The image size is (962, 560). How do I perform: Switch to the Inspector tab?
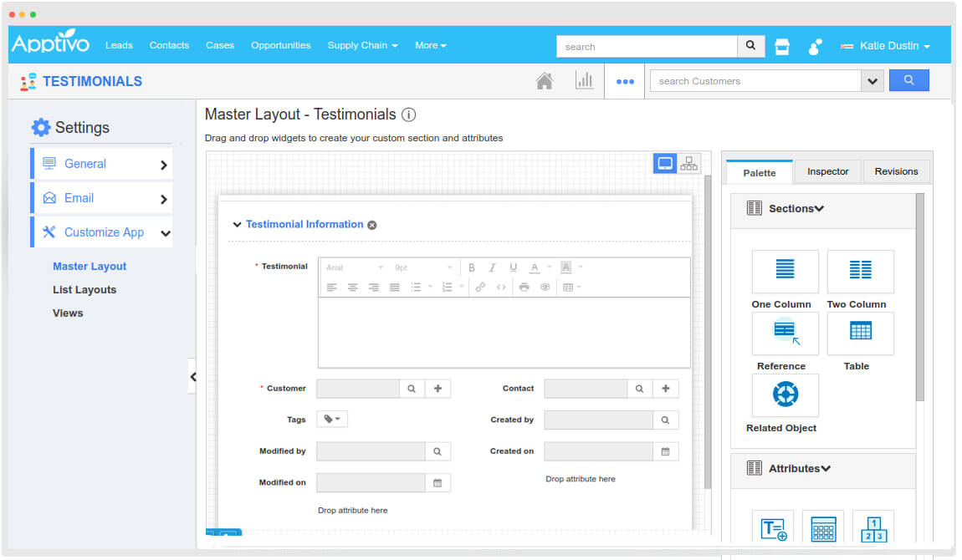827,171
